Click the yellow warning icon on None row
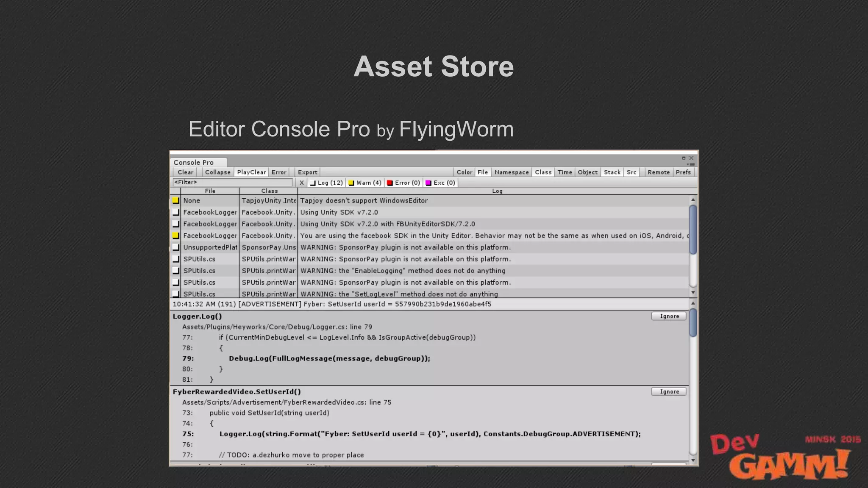Image resolution: width=868 pixels, height=488 pixels. point(176,200)
